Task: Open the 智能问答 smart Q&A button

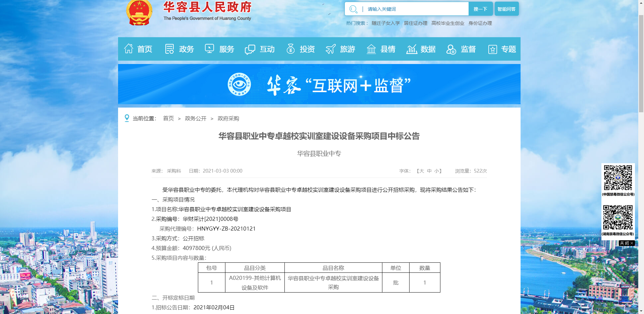Action: [506, 9]
